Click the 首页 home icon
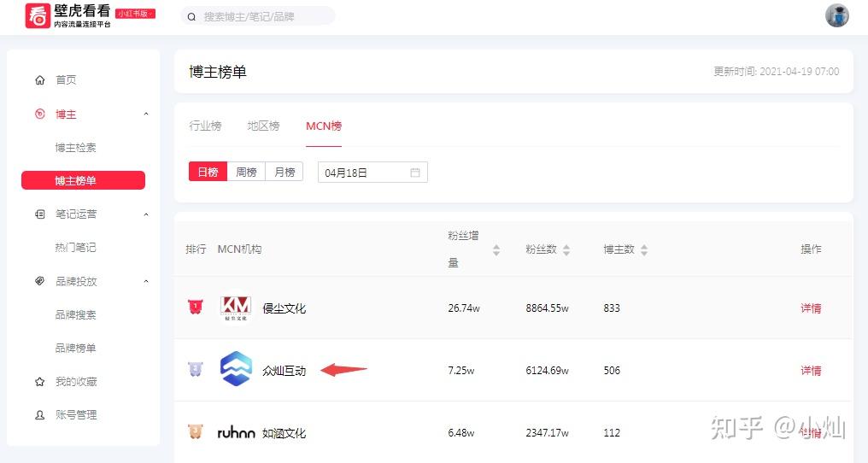Image resolution: width=868 pixels, height=463 pixels. click(40, 79)
